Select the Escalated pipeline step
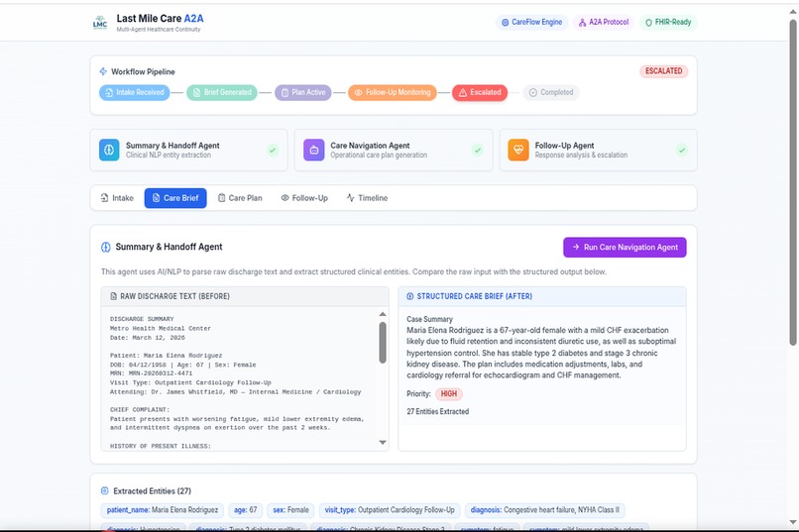The height and width of the screenshot is (532, 799). 480,93
